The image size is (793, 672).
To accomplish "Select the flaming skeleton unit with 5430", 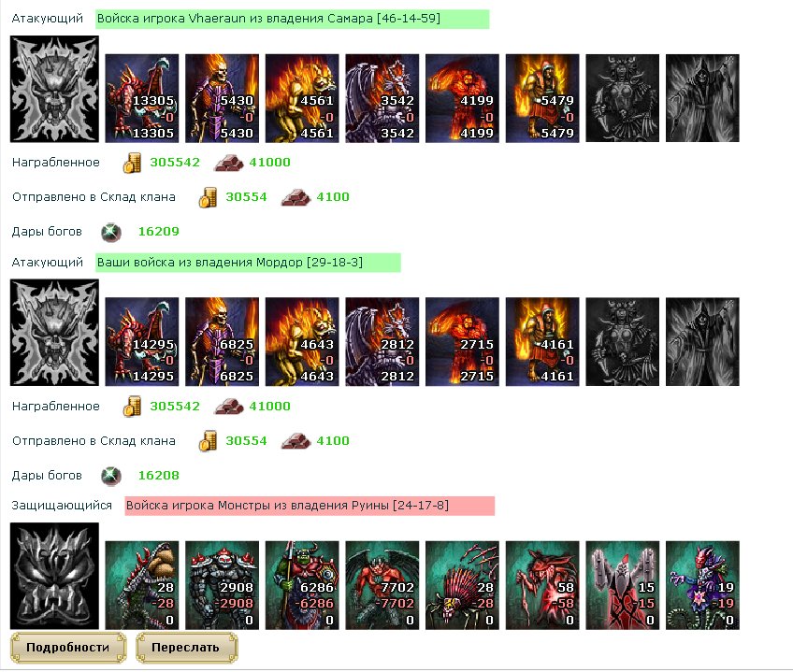I will click(222, 98).
